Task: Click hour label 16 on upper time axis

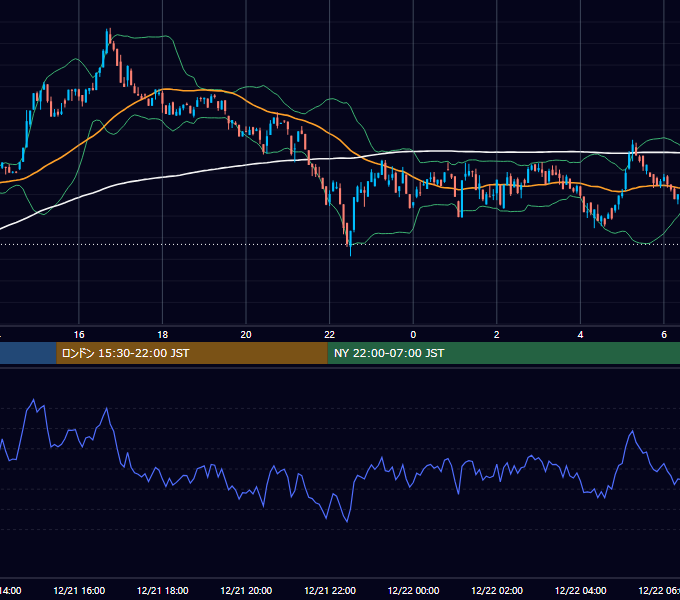Action: tap(79, 335)
